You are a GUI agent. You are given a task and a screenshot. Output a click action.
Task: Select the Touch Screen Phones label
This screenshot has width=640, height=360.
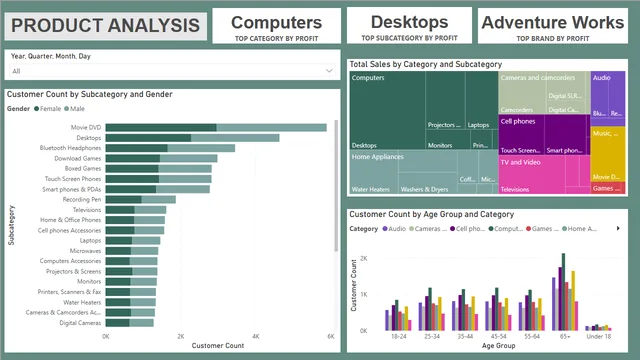coord(73,179)
